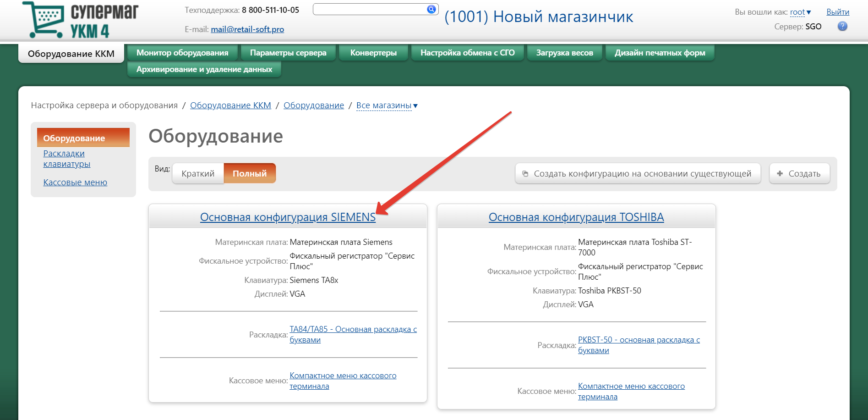
Task: Click the Toshiba PKBST-50 keyboard value
Action: point(610,291)
